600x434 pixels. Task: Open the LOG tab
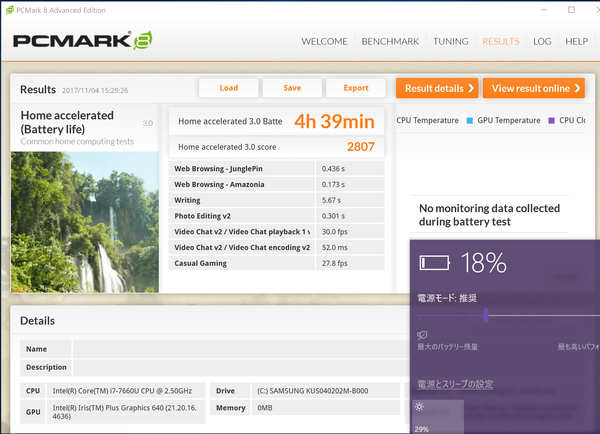pyautogui.click(x=542, y=41)
